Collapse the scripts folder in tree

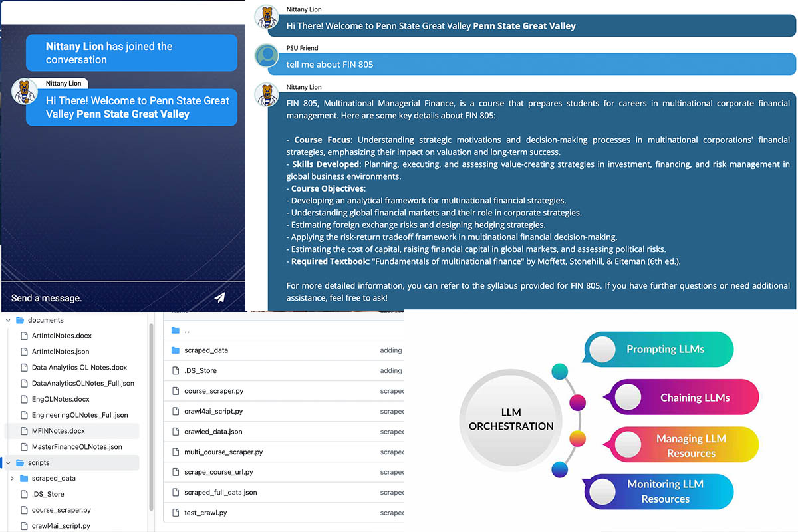8,462
